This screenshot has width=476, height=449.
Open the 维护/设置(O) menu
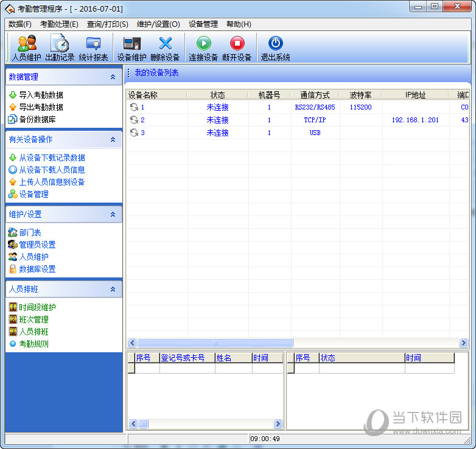point(158,24)
